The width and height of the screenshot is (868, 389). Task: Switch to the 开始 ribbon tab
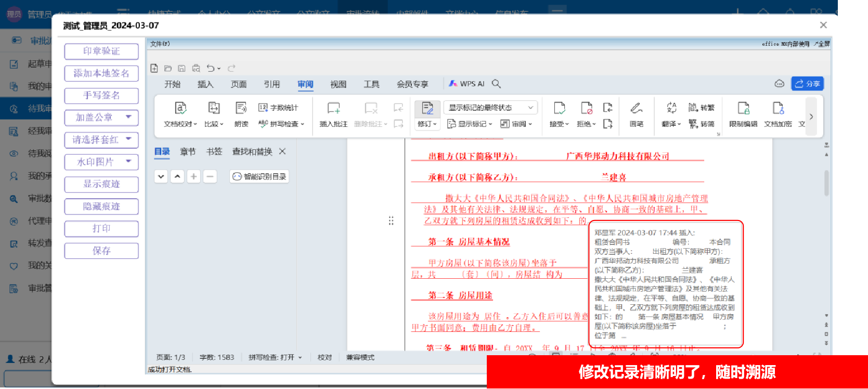[172, 84]
